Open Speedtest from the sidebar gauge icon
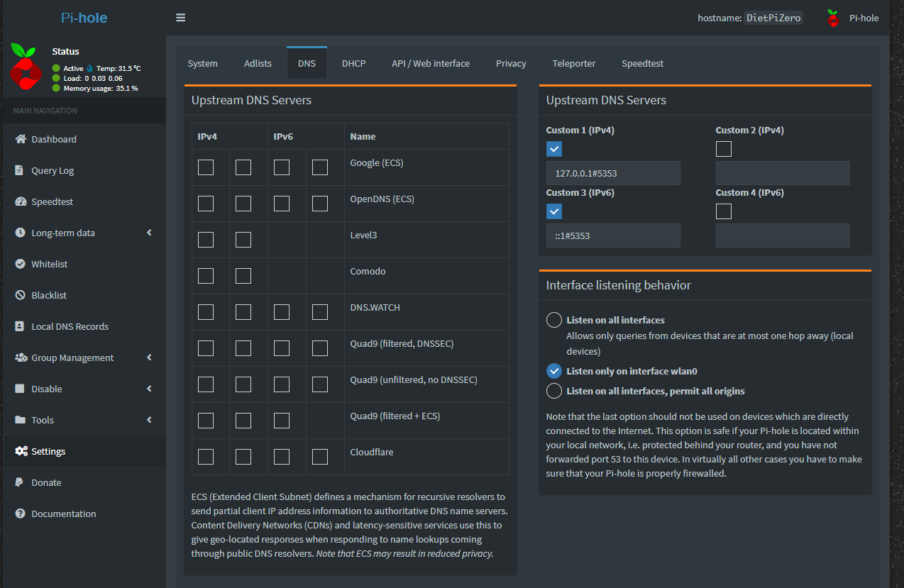 pos(21,201)
